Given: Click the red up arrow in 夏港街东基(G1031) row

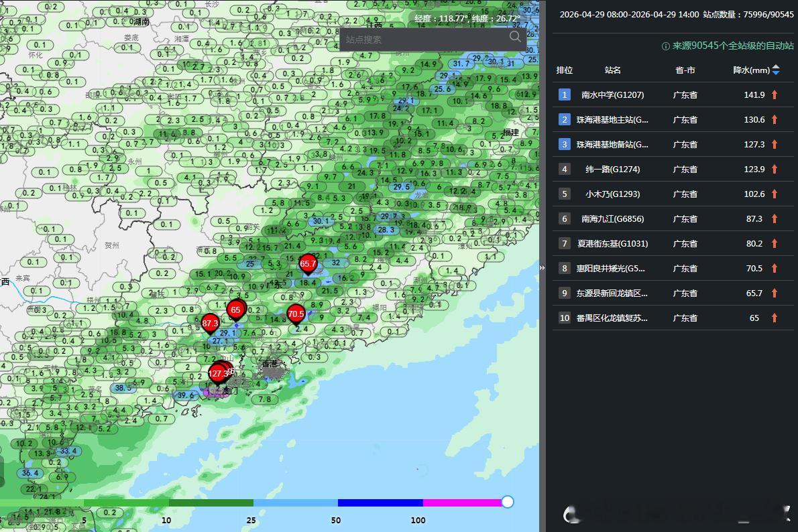Looking at the screenshot, I should tap(775, 244).
